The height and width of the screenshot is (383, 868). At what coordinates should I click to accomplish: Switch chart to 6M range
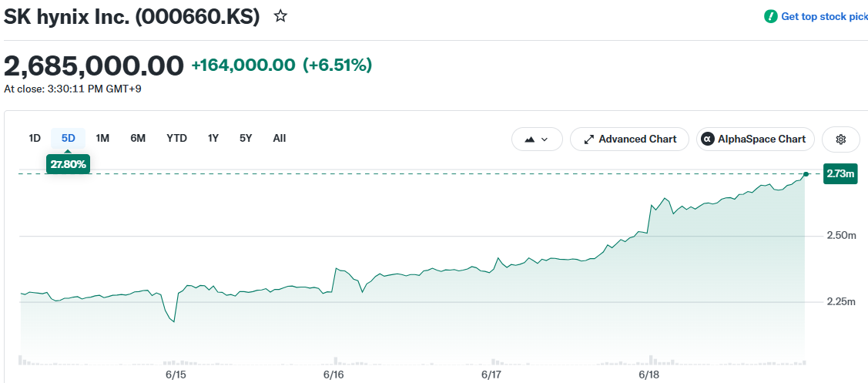(x=138, y=138)
